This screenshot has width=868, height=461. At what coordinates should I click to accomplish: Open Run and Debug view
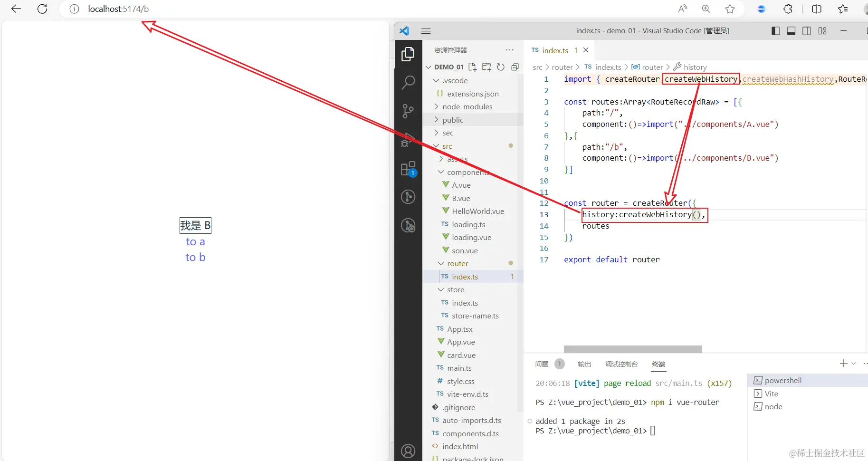(x=408, y=140)
